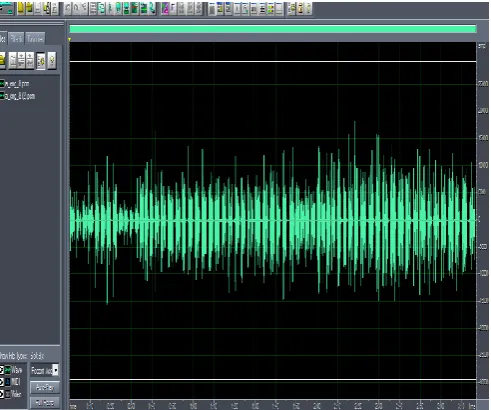Click the time ruler below the waveform

tap(273, 405)
